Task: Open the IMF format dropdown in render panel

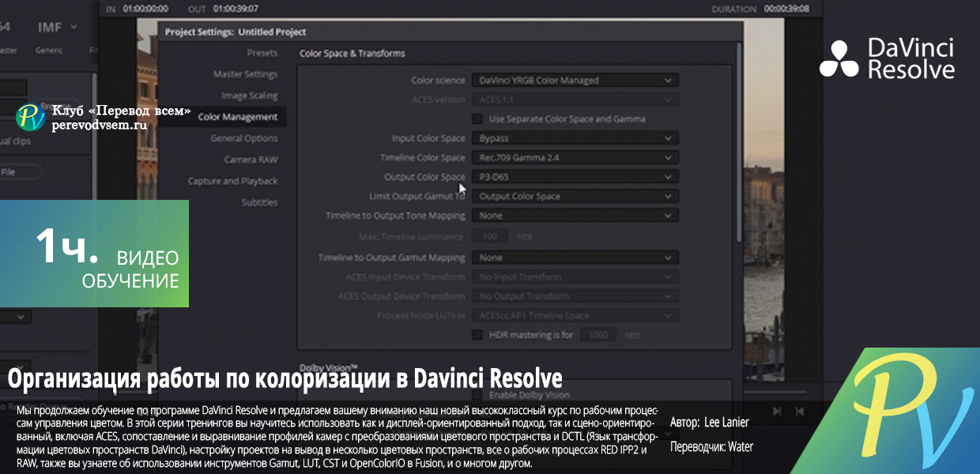Action: click(x=58, y=27)
